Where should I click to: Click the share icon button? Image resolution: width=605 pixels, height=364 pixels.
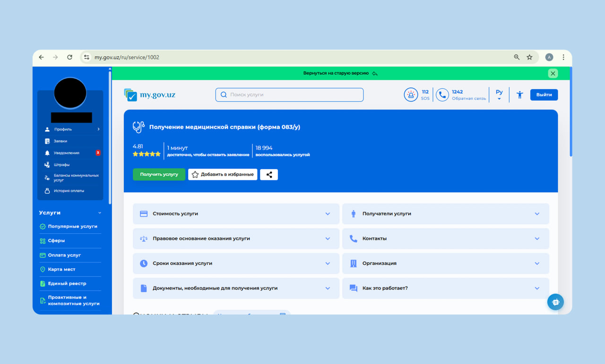[269, 175]
